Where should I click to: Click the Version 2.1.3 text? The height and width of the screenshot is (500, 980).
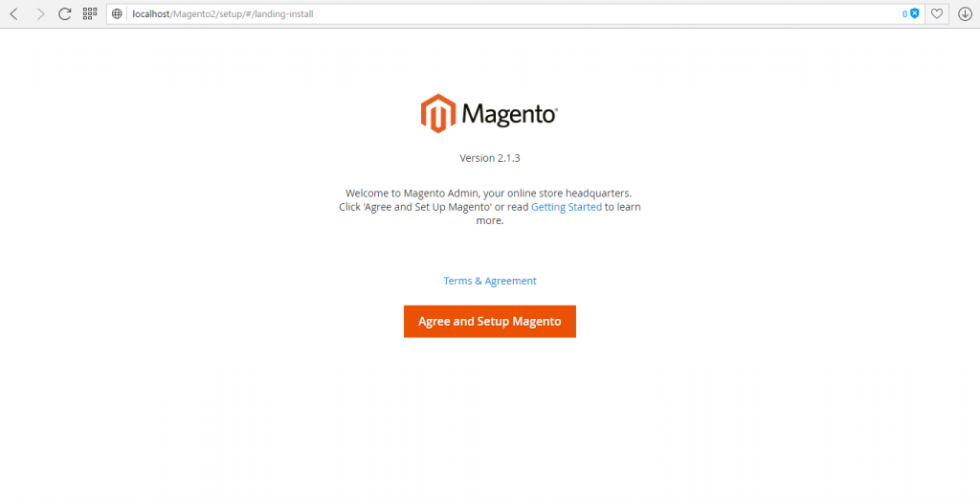490,158
